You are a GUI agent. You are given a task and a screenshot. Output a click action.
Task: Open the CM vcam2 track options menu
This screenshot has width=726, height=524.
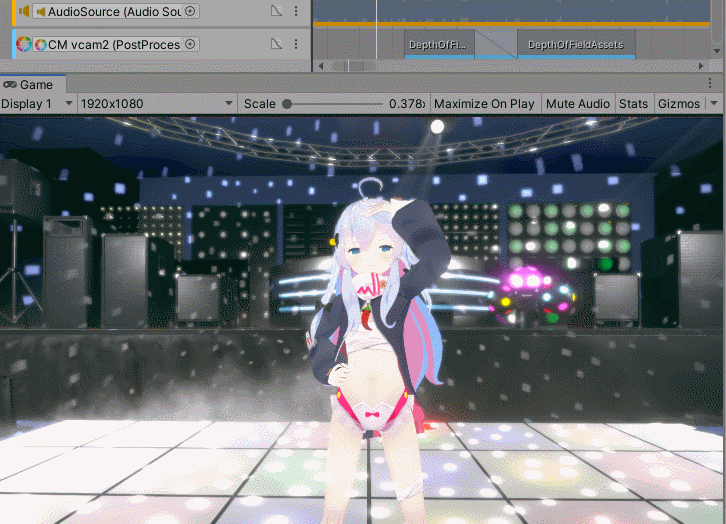pyautogui.click(x=296, y=44)
